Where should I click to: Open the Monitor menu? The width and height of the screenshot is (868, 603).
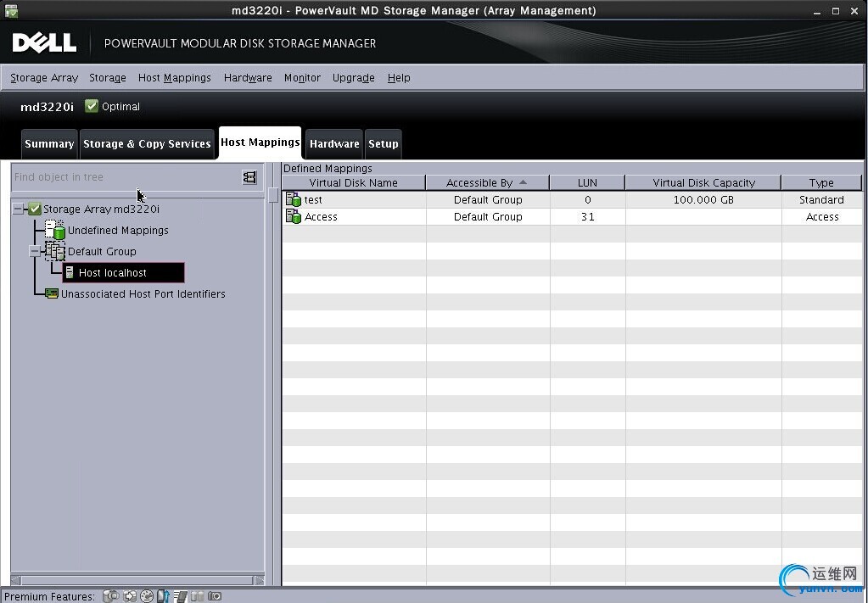click(x=302, y=78)
